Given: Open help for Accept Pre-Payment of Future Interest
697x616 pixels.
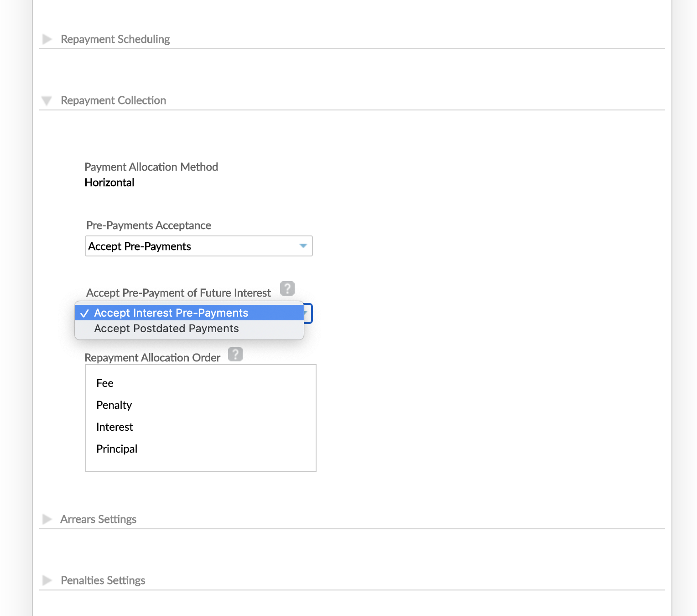Looking at the screenshot, I should 287,288.
